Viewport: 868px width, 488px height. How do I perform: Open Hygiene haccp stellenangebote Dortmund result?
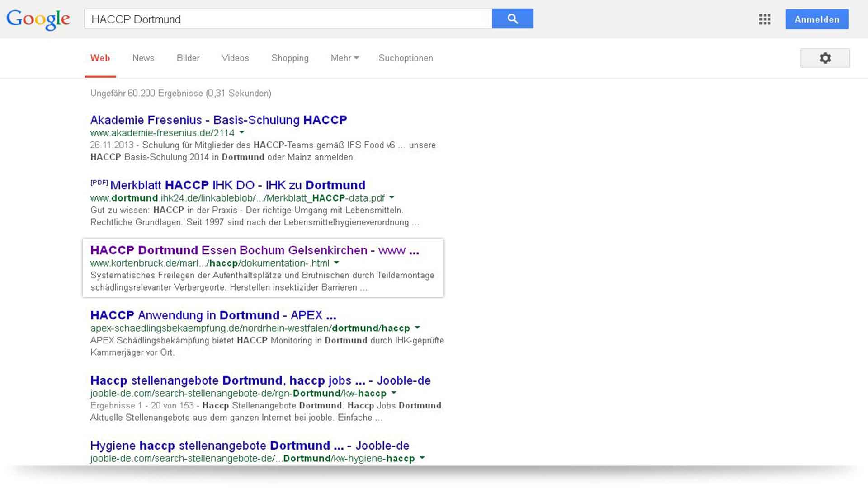[x=250, y=446]
